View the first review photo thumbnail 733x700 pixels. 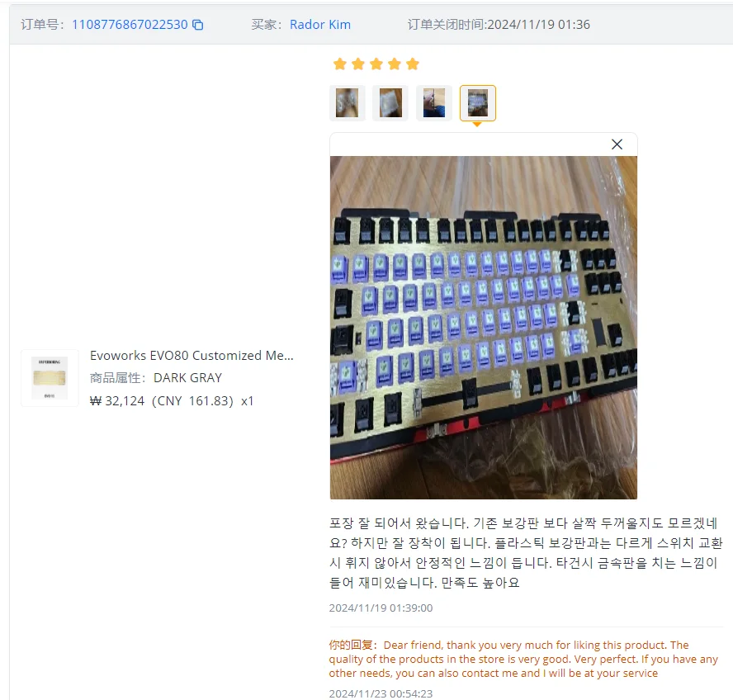pyautogui.click(x=348, y=103)
